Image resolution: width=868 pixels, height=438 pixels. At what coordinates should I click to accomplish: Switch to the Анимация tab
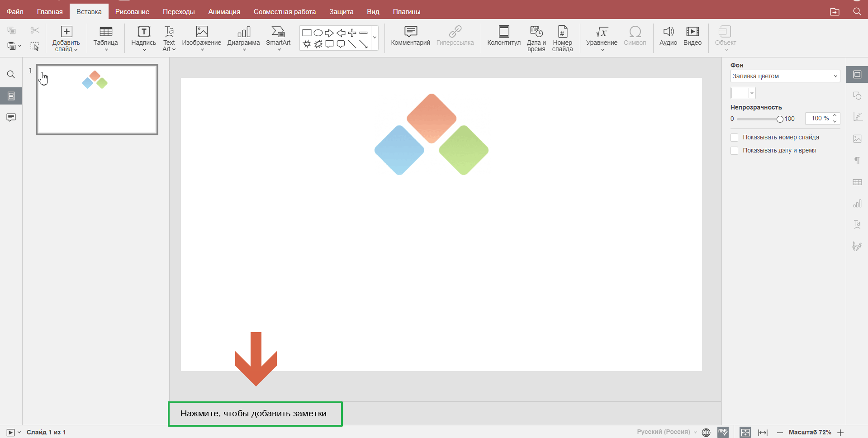tap(224, 12)
